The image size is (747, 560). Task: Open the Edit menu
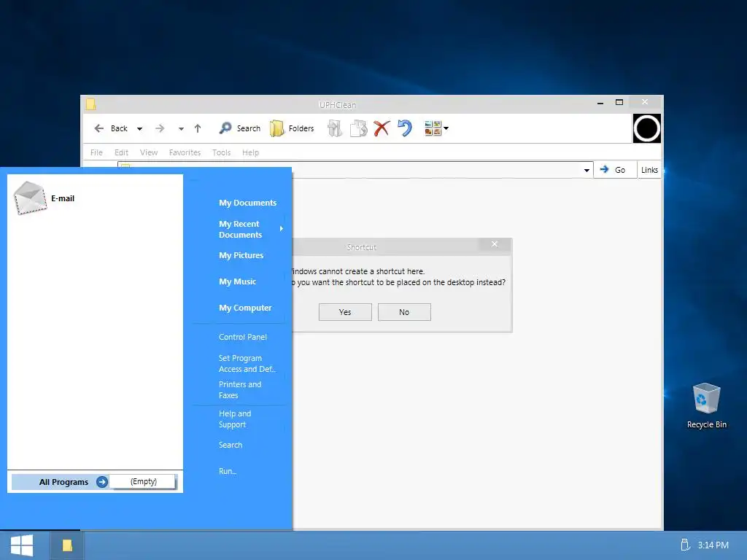[122, 152]
